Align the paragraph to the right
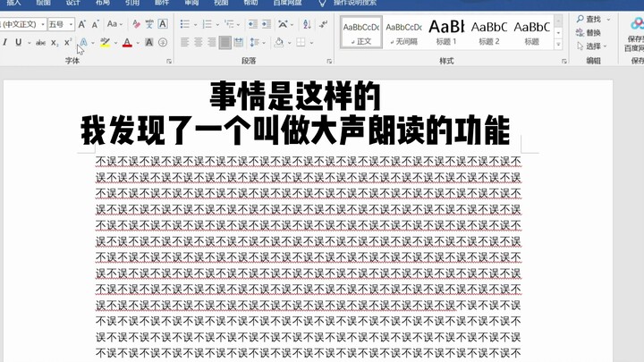 pyautogui.click(x=211, y=42)
